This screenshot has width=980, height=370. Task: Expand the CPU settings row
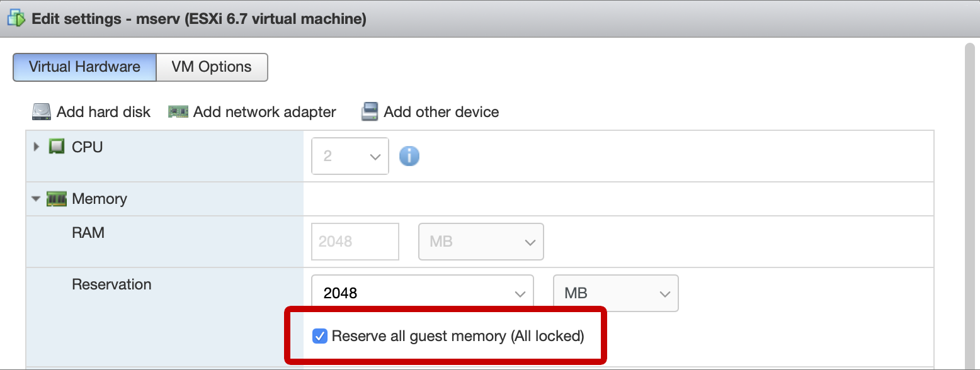[x=37, y=147]
